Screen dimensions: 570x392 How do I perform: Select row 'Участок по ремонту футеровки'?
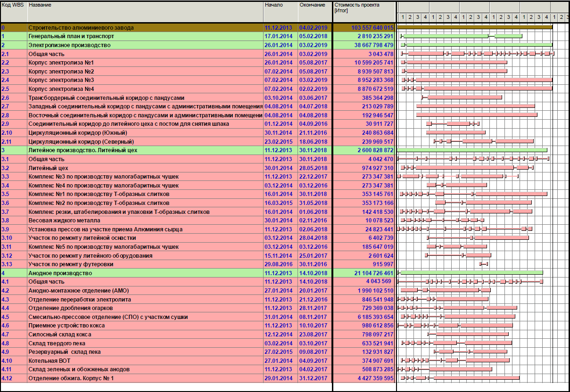(x=198, y=264)
